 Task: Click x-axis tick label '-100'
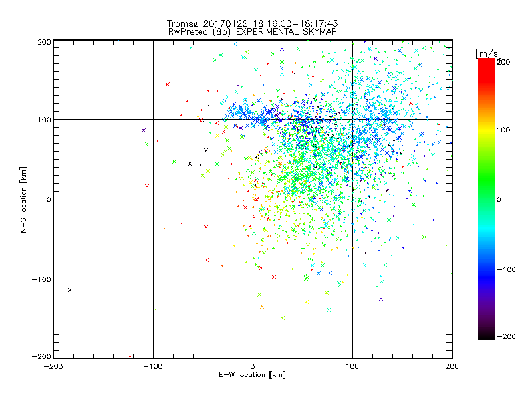click(x=153, y=366)
